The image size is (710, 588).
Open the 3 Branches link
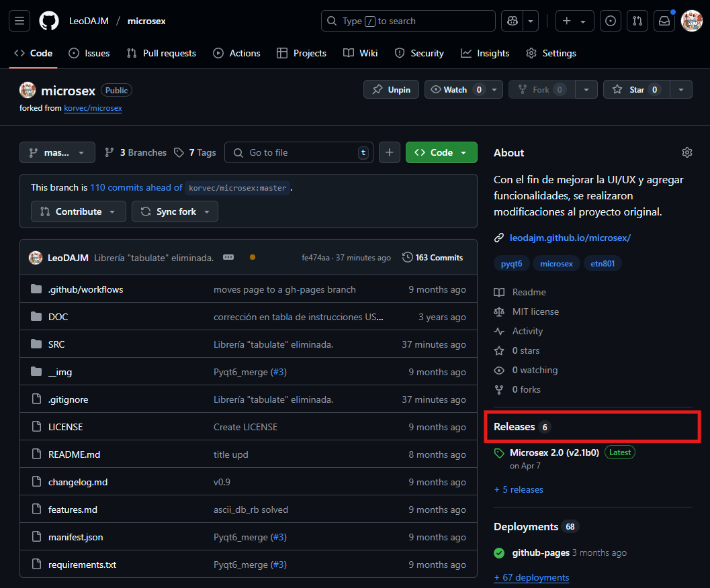click(x=136, y=152)
